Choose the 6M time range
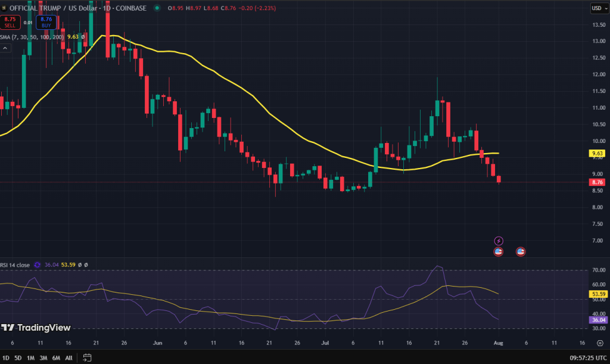 tap(57, 358)
